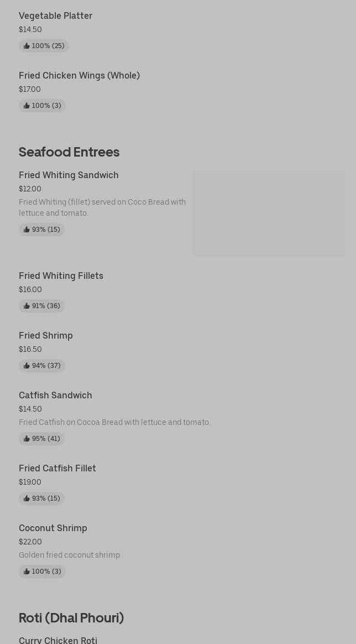356x644 pixels.
Task: Select the Fried Shrimp menu item
Action: pos(46,336)
